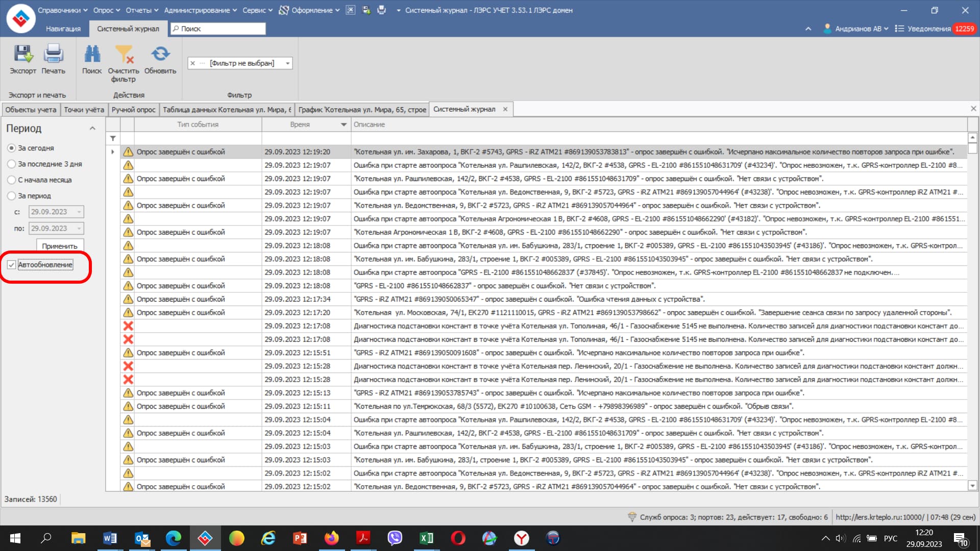980x551 pixels.
Task: Click the title bar printer icon
Action: pos(381,10)
